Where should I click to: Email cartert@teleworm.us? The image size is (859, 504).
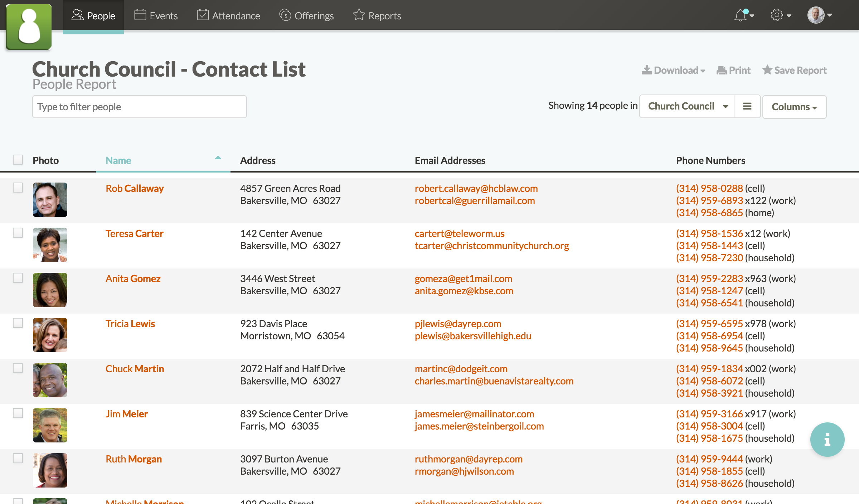(460, 233)
